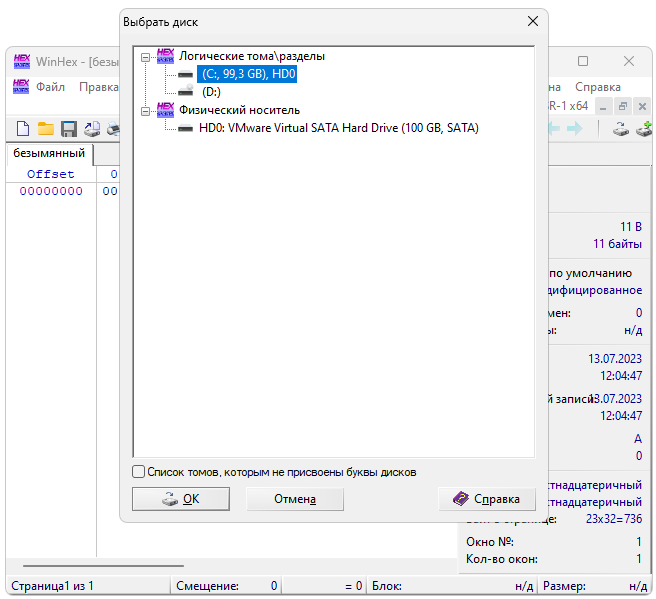Click the Блок status bar field
Screen dimensions: 656x599
(x=453, y=586)
